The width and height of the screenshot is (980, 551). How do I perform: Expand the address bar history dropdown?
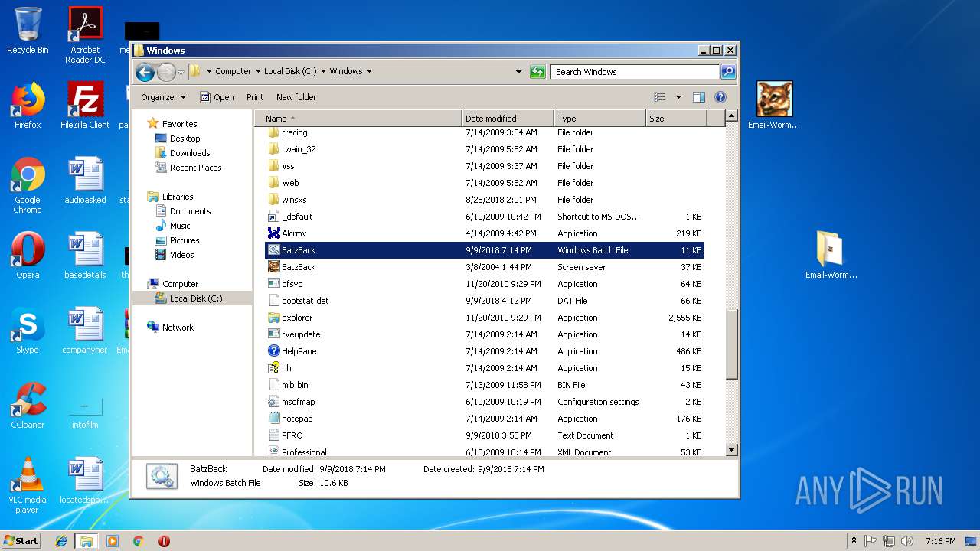coord(519,72)
